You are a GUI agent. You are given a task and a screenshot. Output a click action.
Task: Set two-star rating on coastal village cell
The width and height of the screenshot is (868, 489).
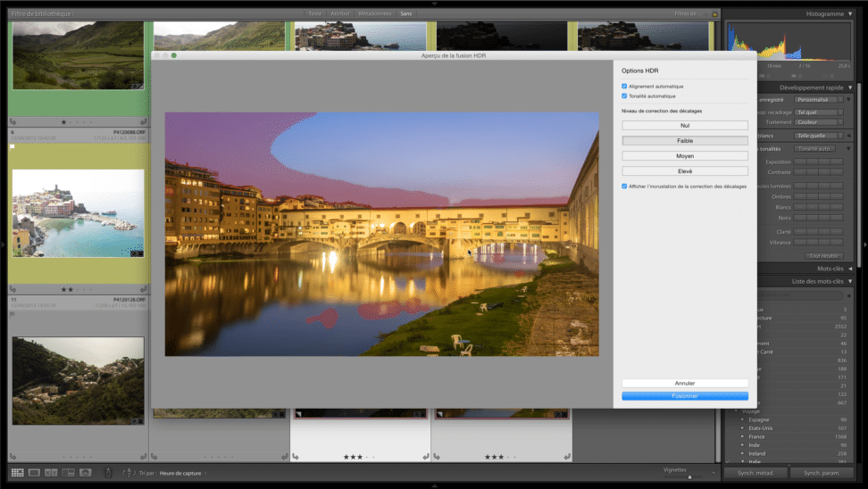tap(71, 289)
